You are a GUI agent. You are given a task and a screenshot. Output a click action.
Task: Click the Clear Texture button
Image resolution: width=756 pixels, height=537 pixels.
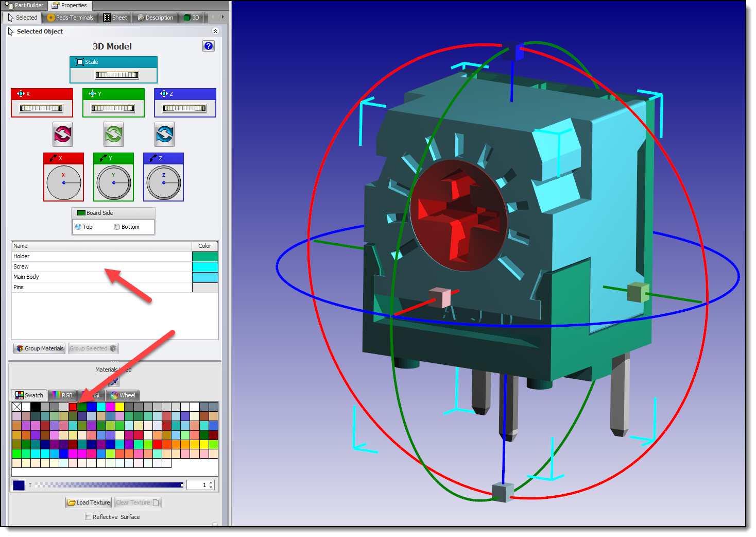pos(138,502)
